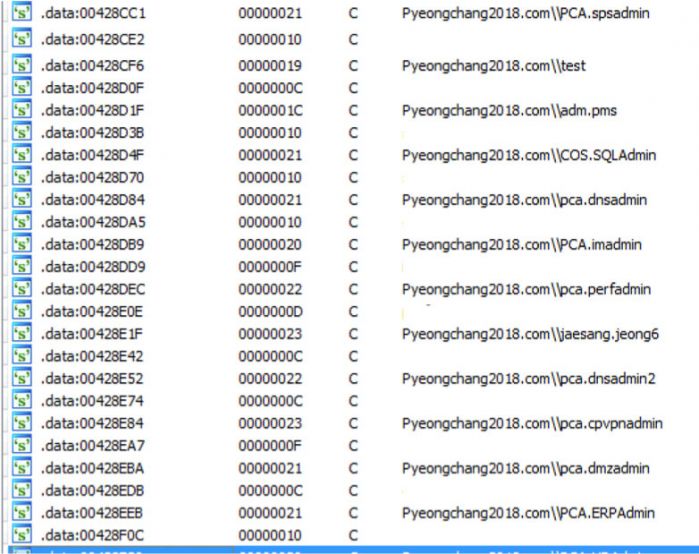699x554 pixels.
Task: Click the 's' icon next to .data:00428D4F
Action: pyautogui.click(x=21, y=155)
